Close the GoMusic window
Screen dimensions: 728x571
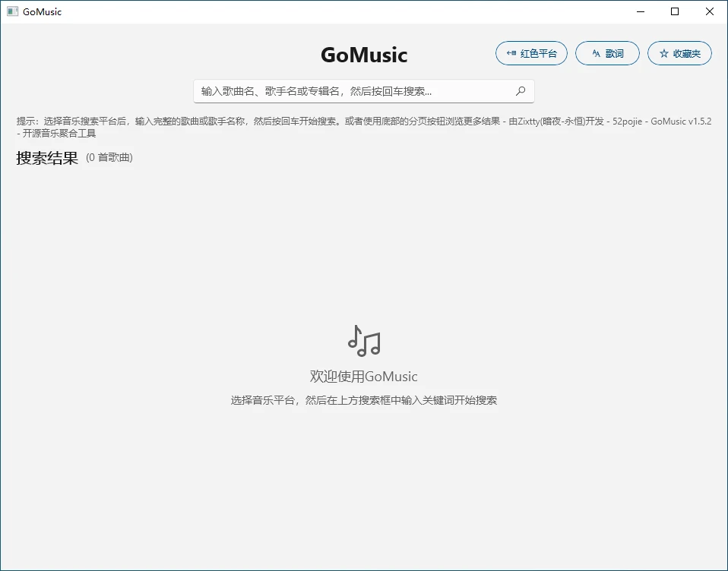[x=710, y=11]
